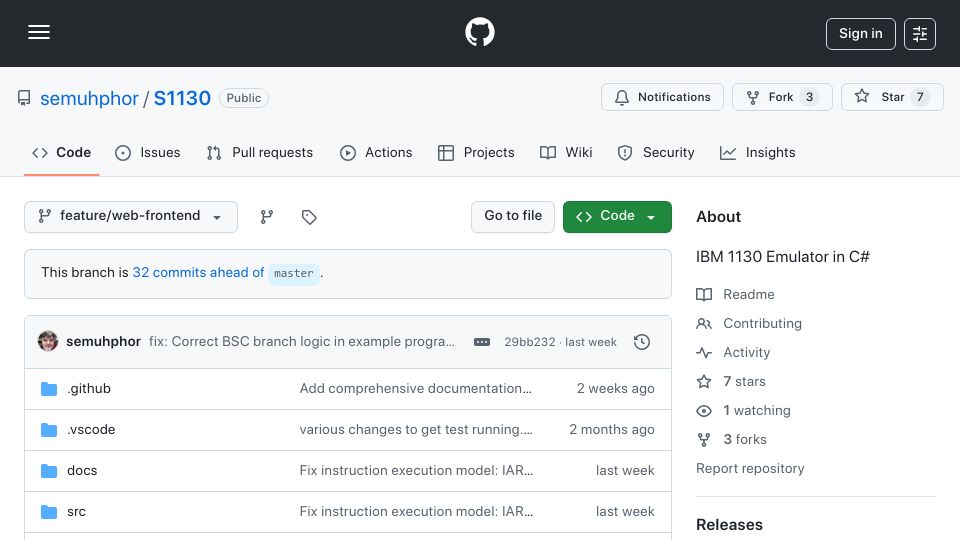Image resolution: width=960 pixels, height=540 pixels.
Task: Open the 1 watching link
Action: tap(757, 411)
